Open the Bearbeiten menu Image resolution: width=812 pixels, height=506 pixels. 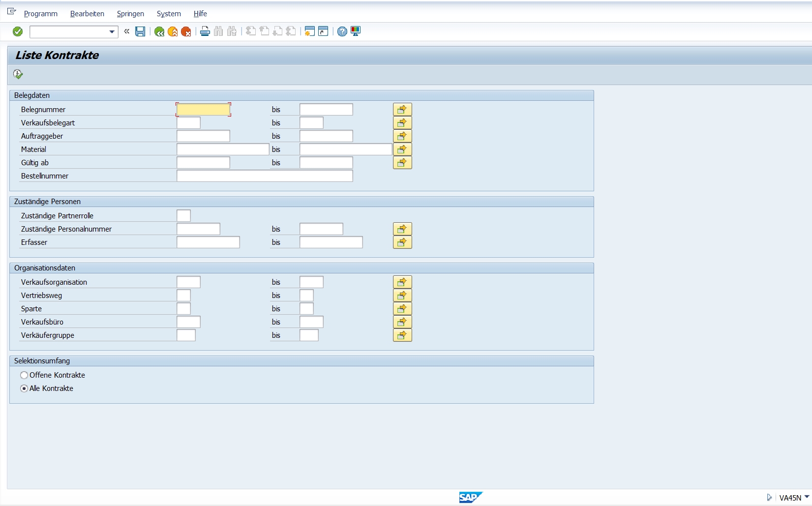pos(87,14)
